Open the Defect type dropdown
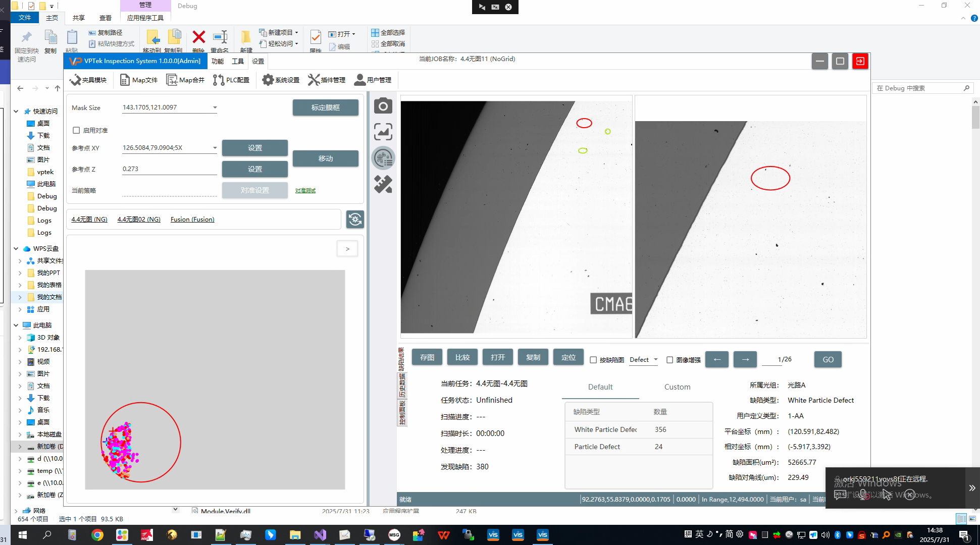 click(x=644, y=360)
